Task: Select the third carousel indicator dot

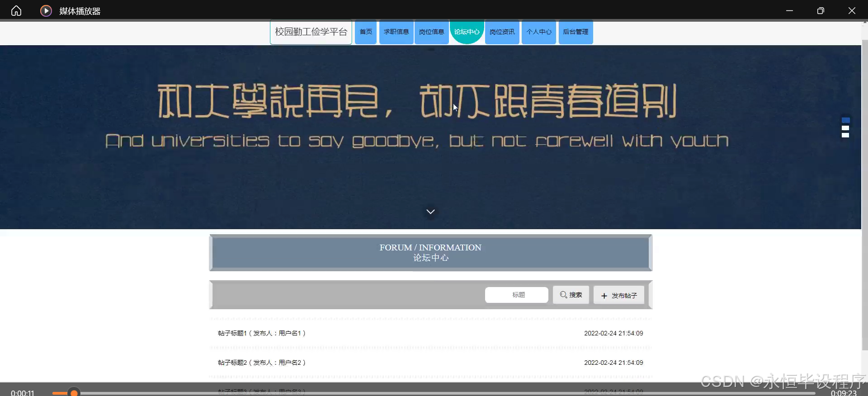Action: (845, 135)
